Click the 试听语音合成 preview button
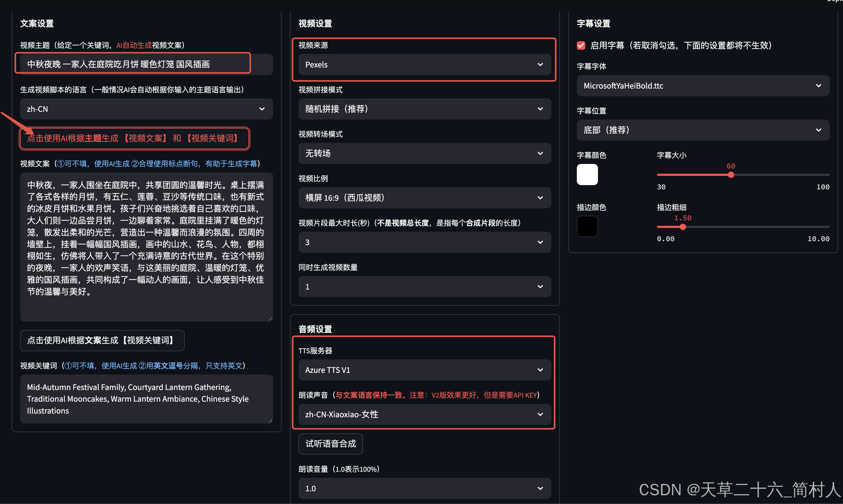The width and height of the screenshot is (843, 504). tap(330, 443)
